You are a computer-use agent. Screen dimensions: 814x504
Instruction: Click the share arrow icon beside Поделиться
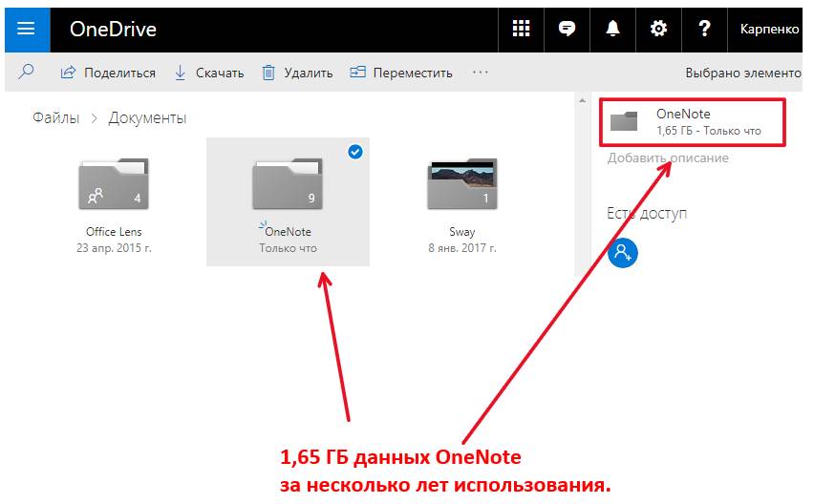68,73
